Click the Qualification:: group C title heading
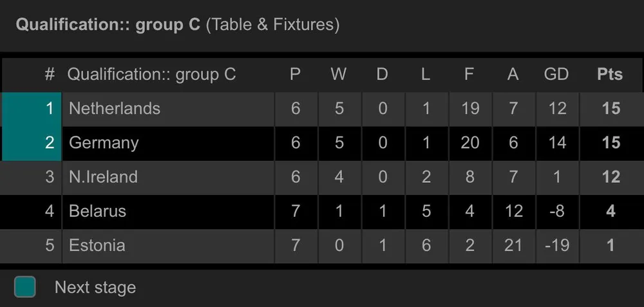Viewport: 644px width, 307px height. pyautogui.click(x=108, y=25)
